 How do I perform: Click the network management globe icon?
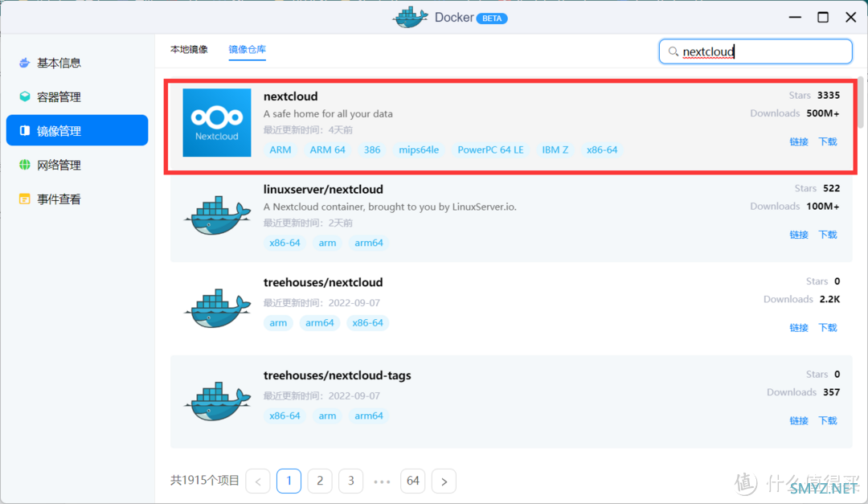24,165
